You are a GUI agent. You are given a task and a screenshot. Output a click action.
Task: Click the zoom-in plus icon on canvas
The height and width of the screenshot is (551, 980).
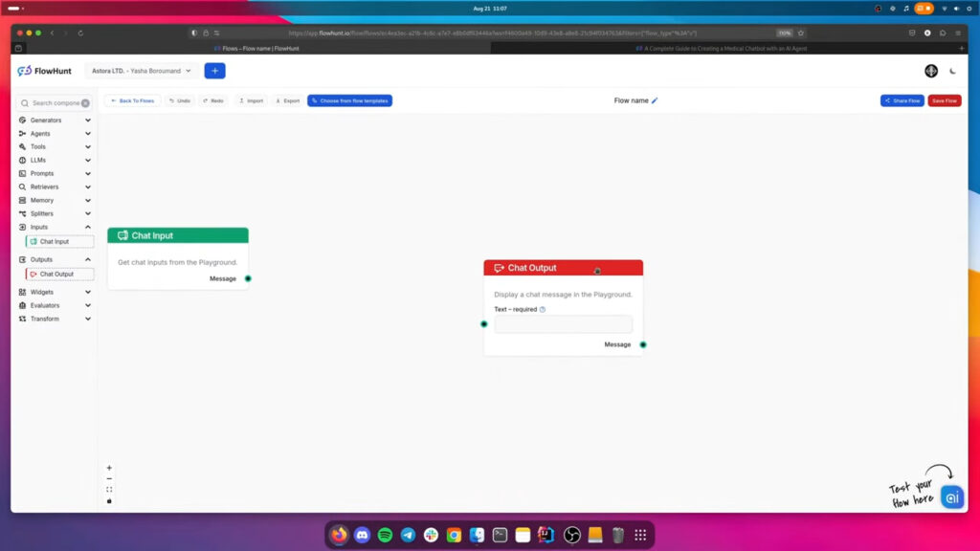tap(109, 466)
